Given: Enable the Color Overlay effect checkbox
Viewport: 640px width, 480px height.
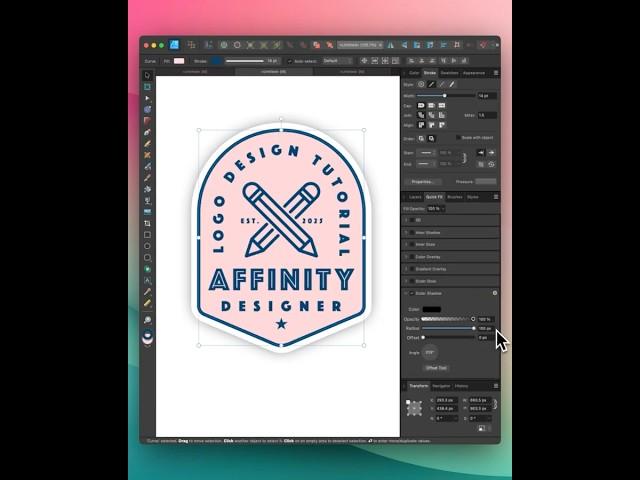Looking at the screenshot, I should point(412,257).
